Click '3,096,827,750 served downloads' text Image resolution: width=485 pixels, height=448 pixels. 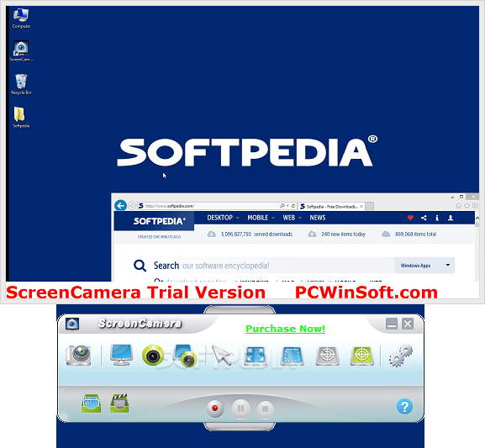point(256,235)
